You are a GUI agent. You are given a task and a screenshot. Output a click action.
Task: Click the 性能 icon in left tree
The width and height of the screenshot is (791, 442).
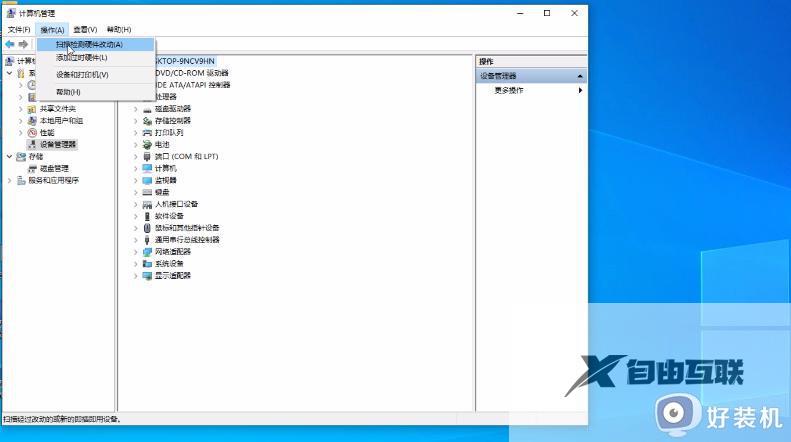(32, 133)
